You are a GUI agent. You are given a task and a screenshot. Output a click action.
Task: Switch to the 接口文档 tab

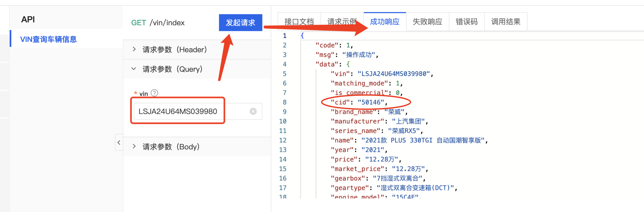click(x=299, y=22)
